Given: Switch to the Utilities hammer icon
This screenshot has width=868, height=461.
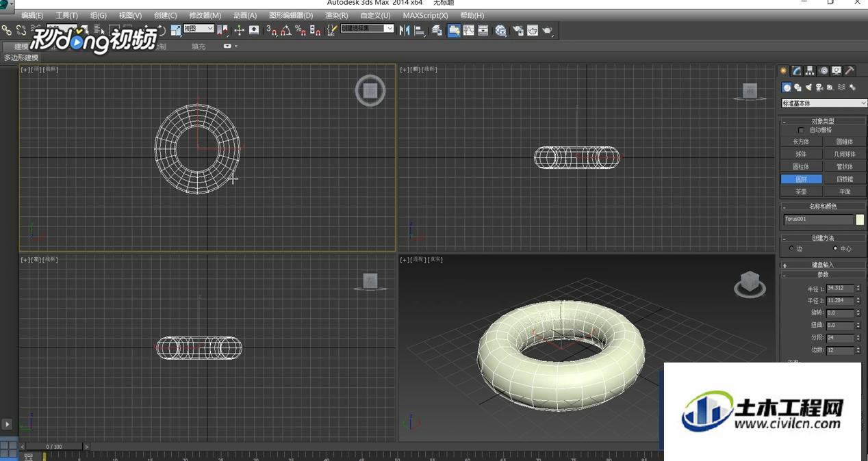Looking at the screenshot, I should [850, 70].
